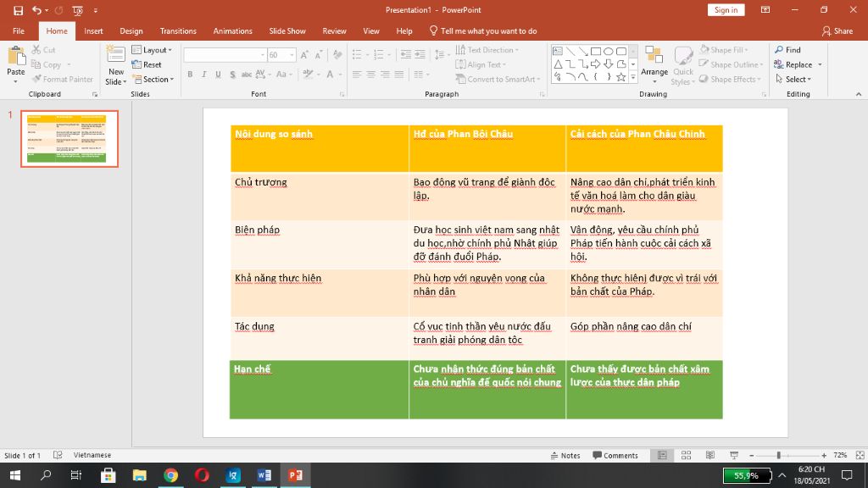Screen dimensions: 868x488
Task: Click the Tell me what you want to do box
Action: 483,31
